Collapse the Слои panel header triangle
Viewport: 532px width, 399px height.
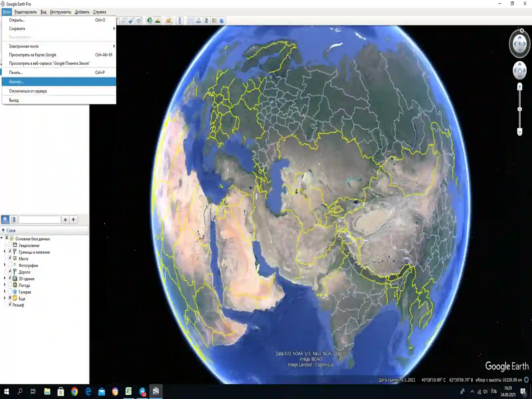coord(3,230)
